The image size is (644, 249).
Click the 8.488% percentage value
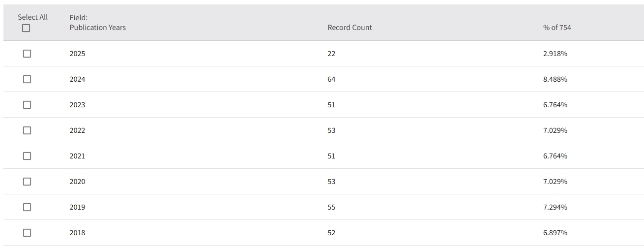click(x=555, y=79)
